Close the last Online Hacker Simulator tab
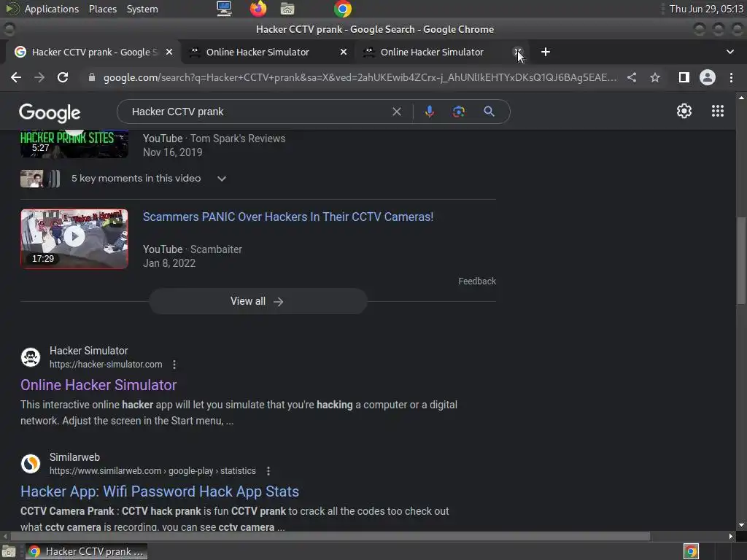 coord(518,52)
